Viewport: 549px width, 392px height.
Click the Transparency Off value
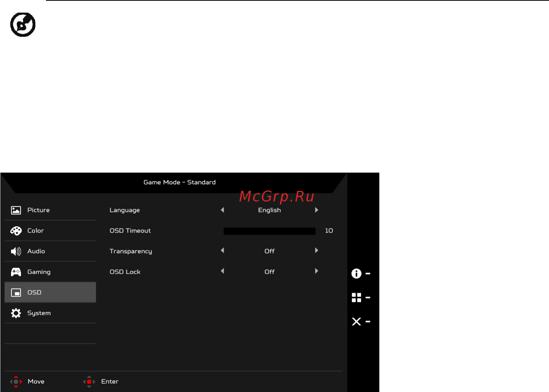[269, 251]
